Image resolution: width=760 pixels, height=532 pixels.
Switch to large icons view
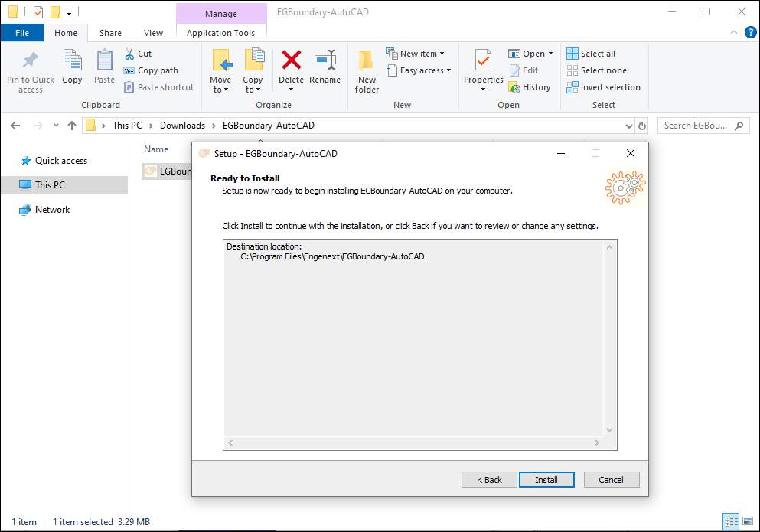pyautogui.click(x=748, y=522)
